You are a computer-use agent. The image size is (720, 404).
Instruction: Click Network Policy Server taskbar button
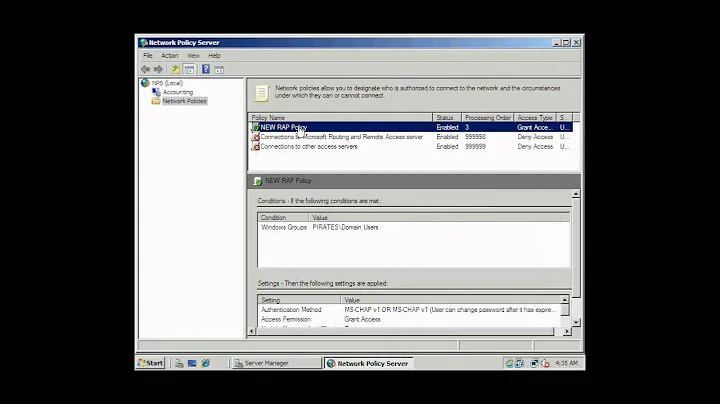(x=369, y=363)
